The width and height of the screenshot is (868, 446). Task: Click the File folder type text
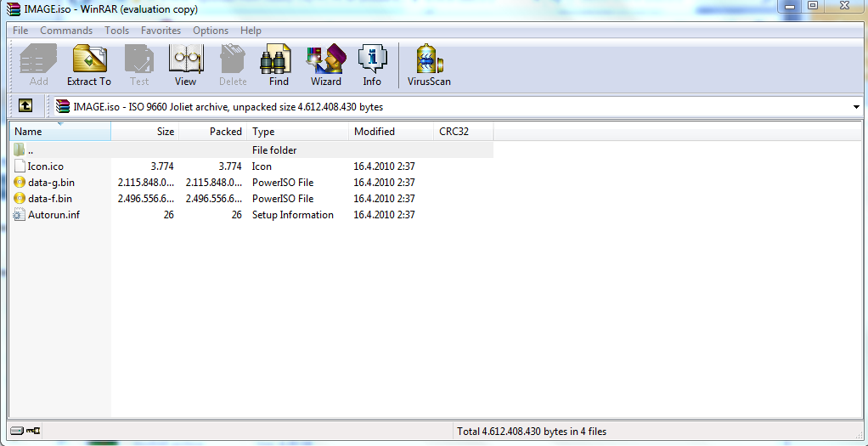(x=274, y=150)
